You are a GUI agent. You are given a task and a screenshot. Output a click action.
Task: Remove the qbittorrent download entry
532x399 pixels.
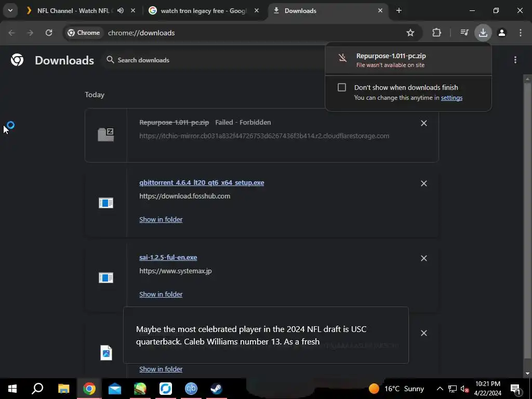tap(424, 183)
